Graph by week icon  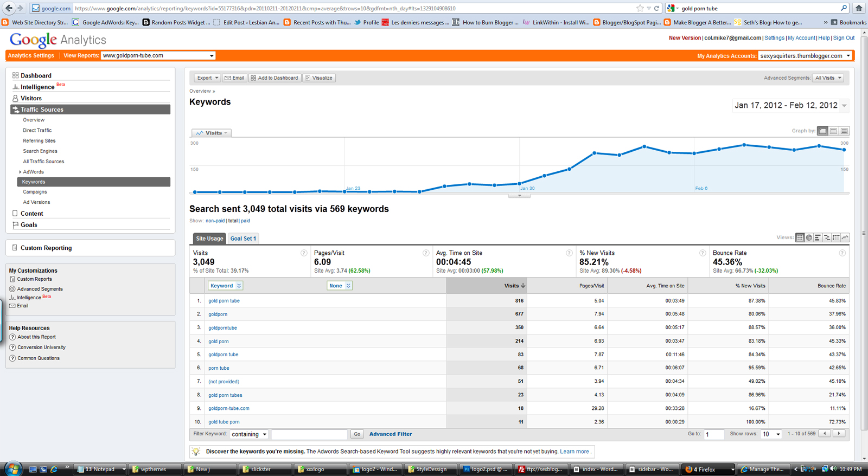(834, 131)
